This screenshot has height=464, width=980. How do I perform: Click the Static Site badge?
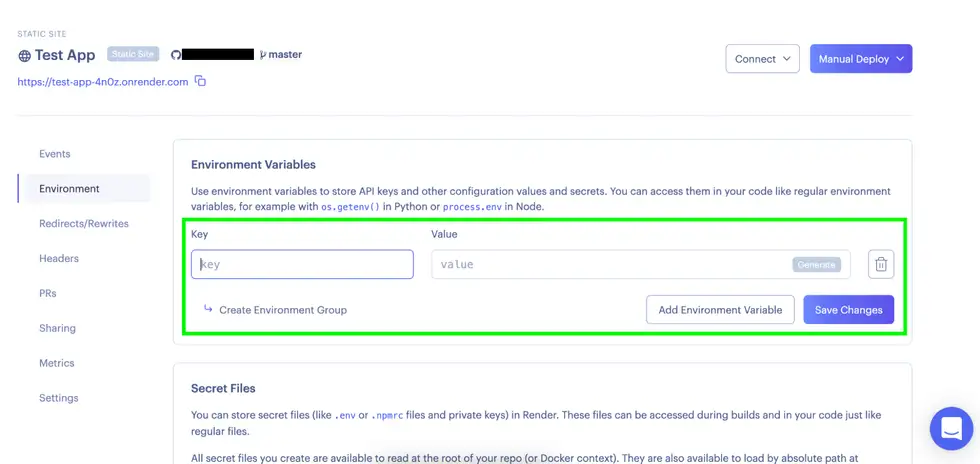[133, 54]
